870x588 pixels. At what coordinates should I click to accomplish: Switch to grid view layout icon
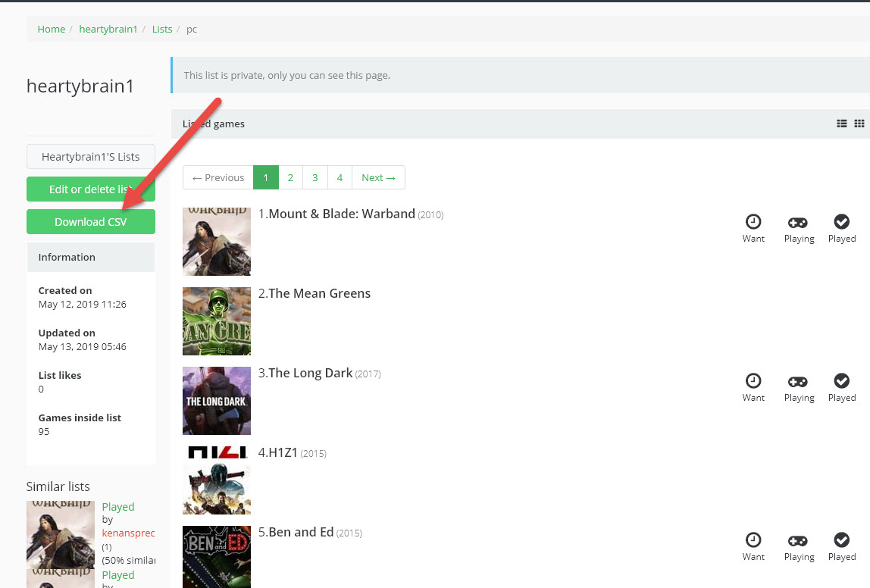859,124
